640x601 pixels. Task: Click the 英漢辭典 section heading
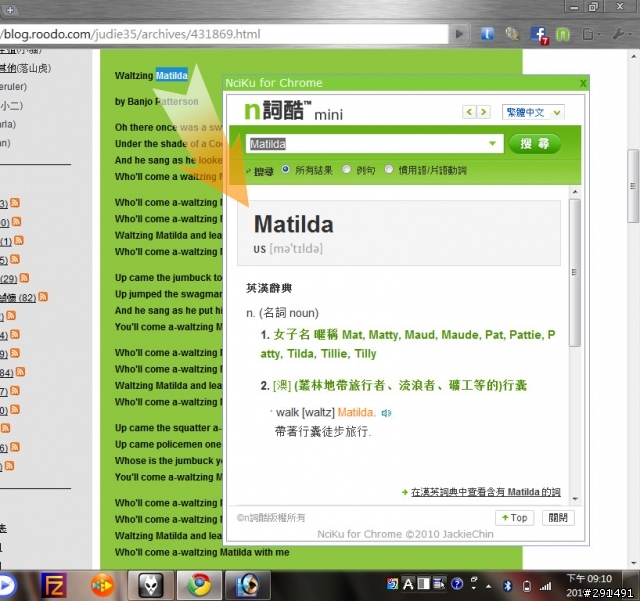click(269, 288)
